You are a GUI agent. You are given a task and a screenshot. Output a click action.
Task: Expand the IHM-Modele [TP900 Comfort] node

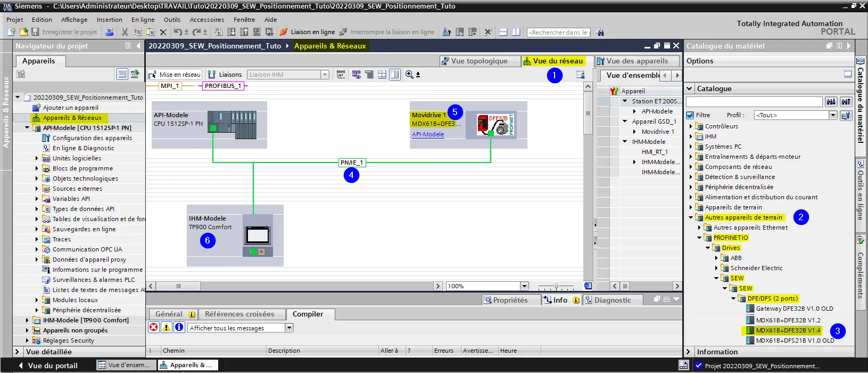click(27, 320)
